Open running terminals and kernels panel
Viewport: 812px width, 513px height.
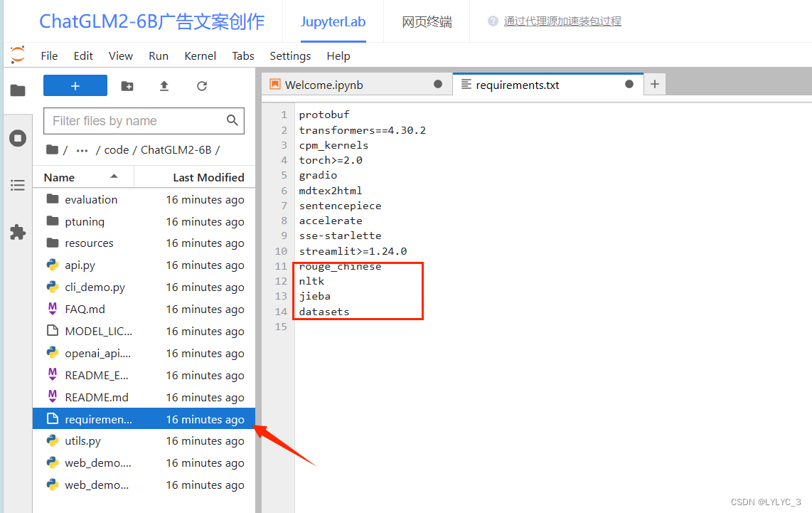click(x=18, y=138)
